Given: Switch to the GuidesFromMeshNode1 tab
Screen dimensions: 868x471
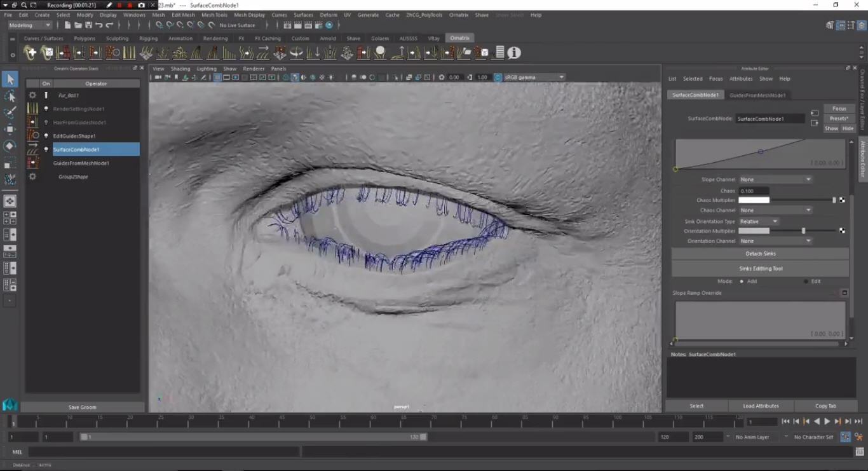Looking at the screenshot, I should [x=757, y=95].
